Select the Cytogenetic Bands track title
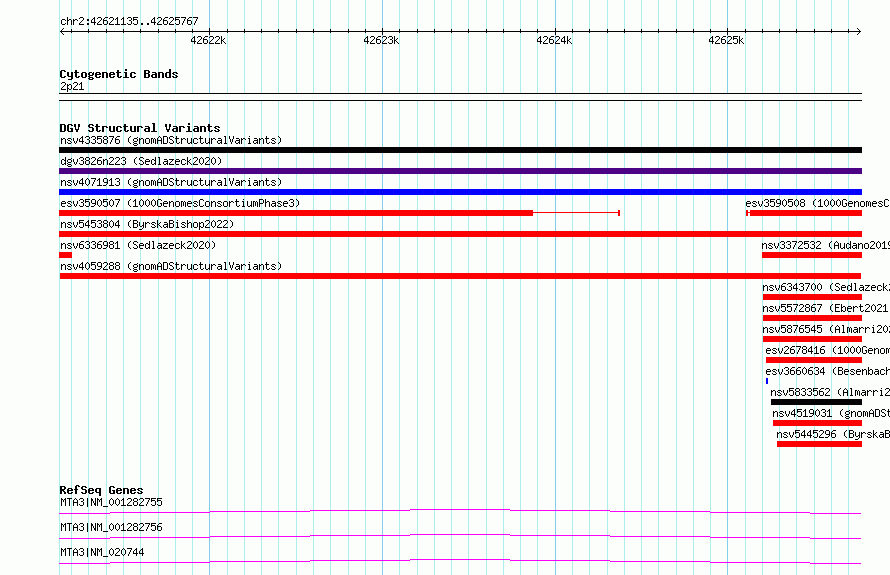This screenshot has width=890, height=575. [x=119, y=74]
